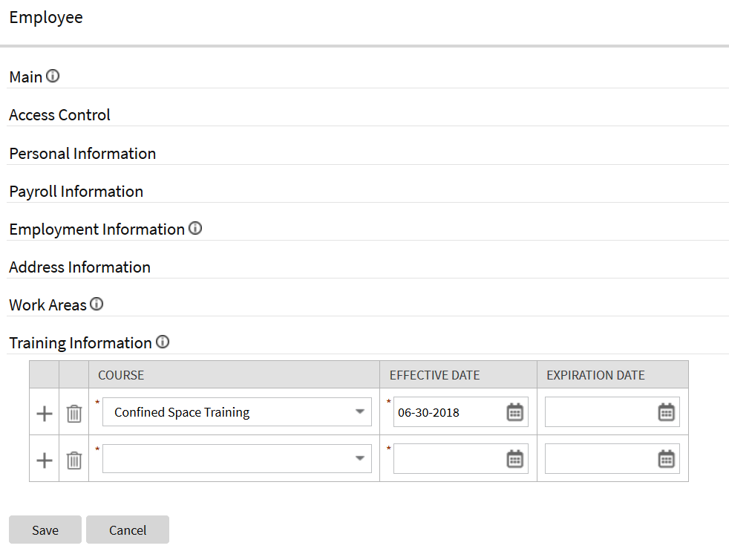Expand the Access Control section
This screenshot has width=729, height=560.
[x=59, y=114]
